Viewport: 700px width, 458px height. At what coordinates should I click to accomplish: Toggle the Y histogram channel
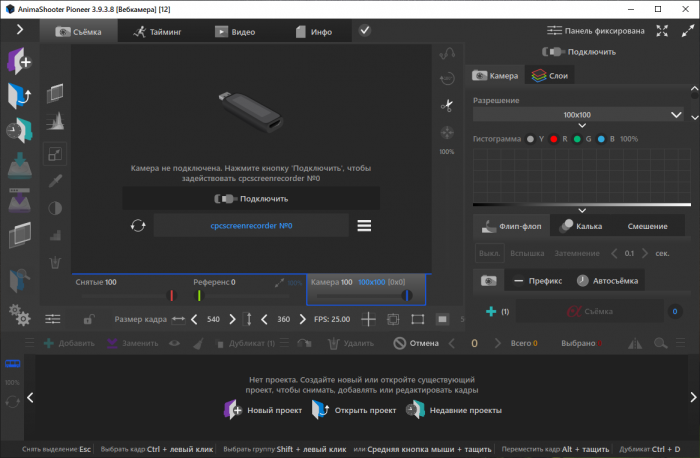(x=531, y=139)
